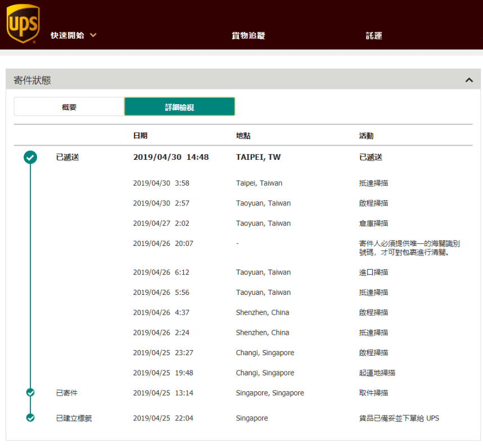Click the 地點 column header
This screenshot has width=483, height=448.
(x=243, y=136)
